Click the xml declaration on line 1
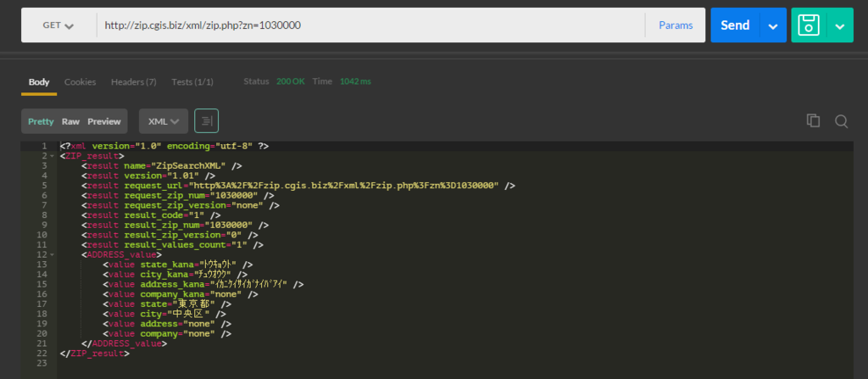Screen dimensions: 868x379 coord(164,146)
